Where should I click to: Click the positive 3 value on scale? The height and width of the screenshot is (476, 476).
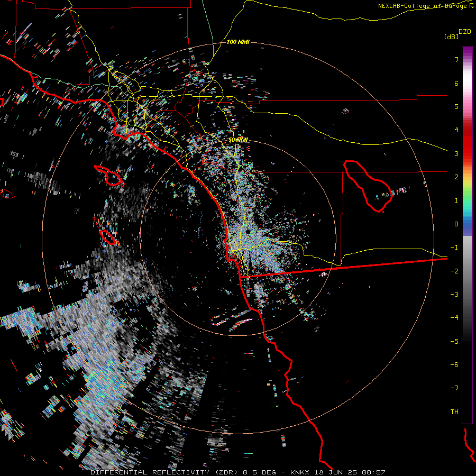pos(456,153)
